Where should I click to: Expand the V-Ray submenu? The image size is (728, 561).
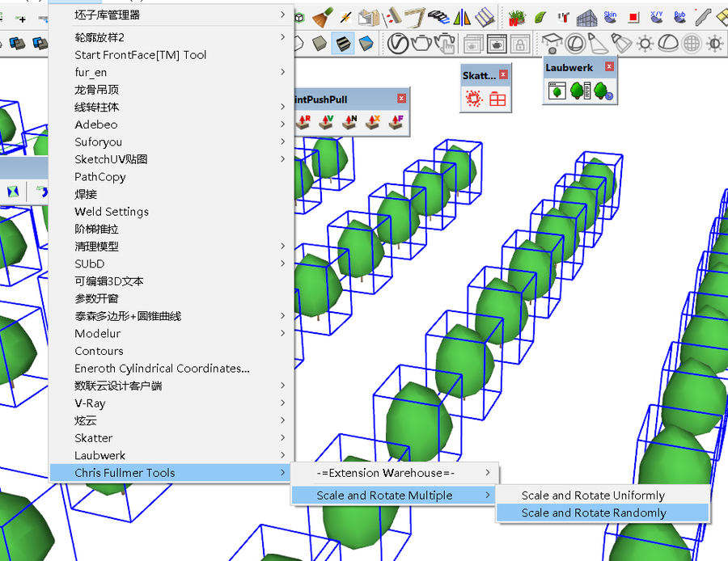171,403
